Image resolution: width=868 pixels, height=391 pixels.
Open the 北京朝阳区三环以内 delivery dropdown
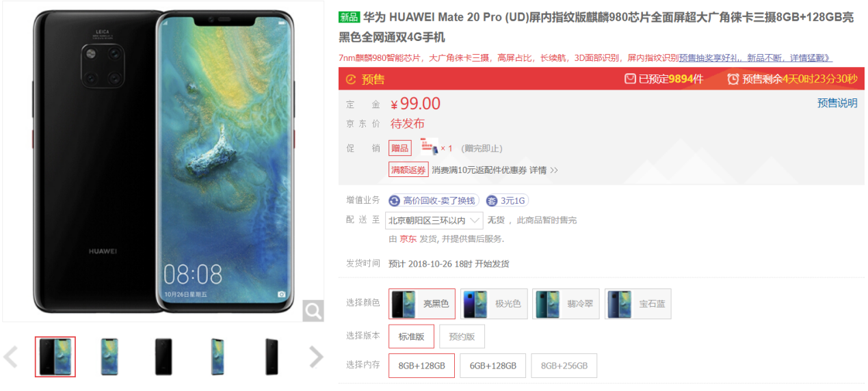[x=434, y=220]
